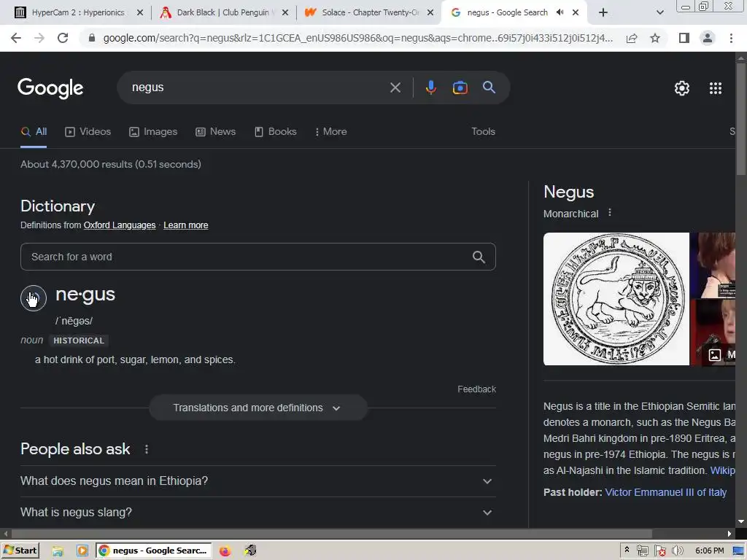
Task: Search by image with the camera icon
Action: click(x=460, y=87)
